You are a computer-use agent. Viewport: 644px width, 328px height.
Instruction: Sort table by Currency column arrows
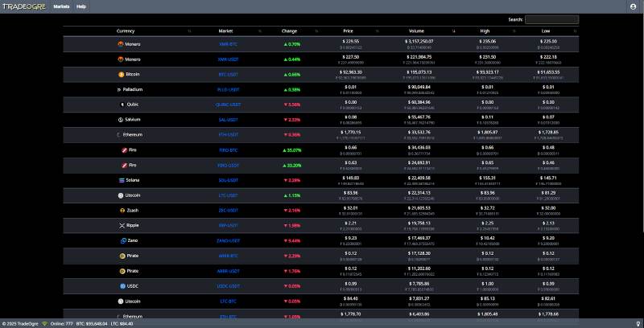pyautogui.click(x=189, y=31)
